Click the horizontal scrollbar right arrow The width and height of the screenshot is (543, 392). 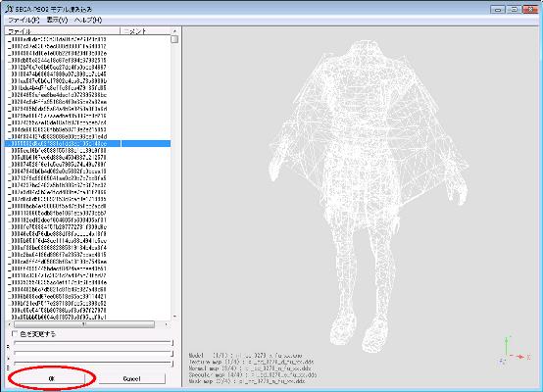coord(167,324)
